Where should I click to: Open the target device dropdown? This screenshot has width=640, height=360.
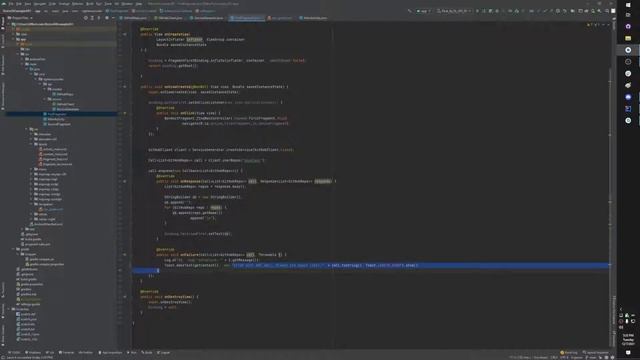point(454,11)
